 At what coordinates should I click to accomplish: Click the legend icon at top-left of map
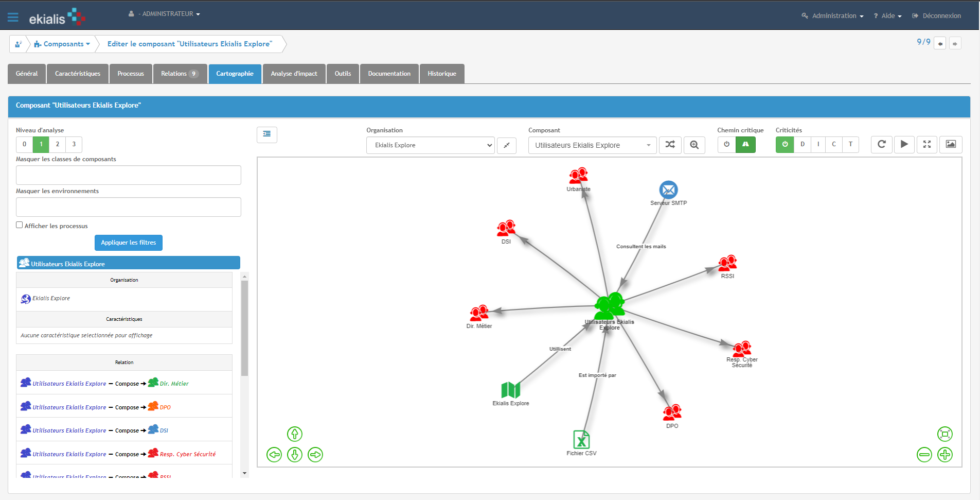point(267,134)
